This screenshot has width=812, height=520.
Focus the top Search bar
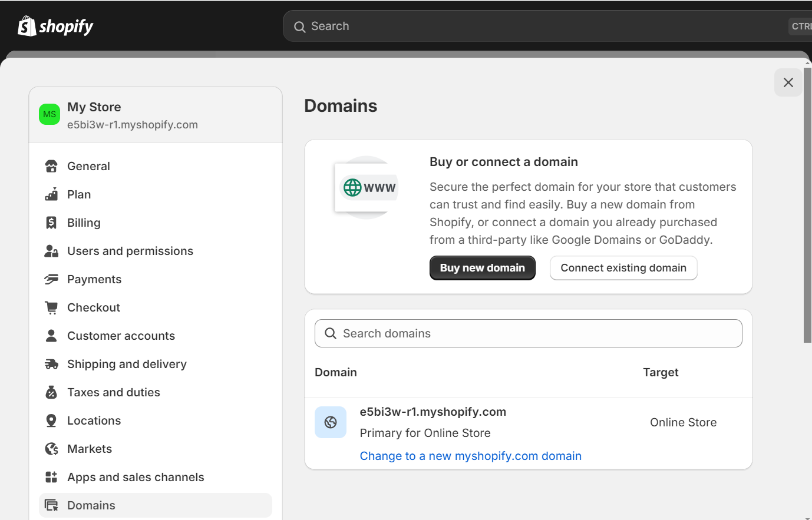coord(547,26)
